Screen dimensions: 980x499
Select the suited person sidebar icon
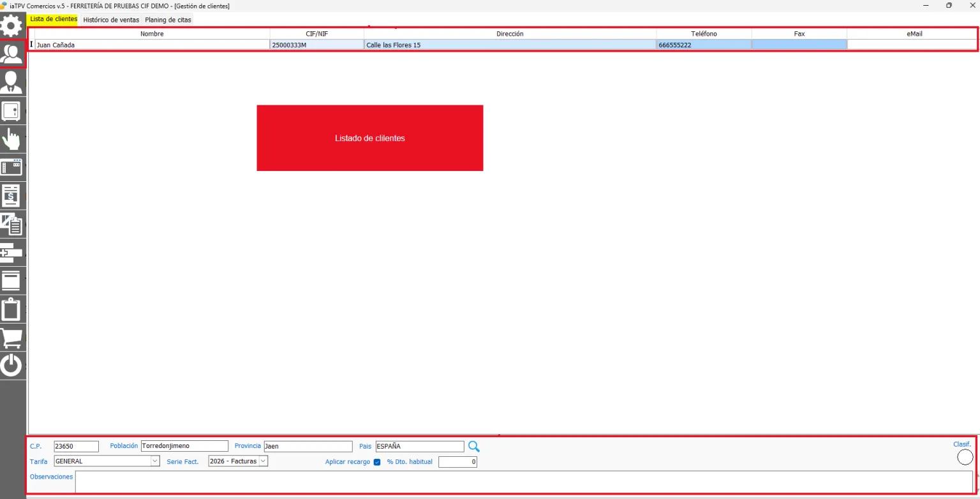11,82
